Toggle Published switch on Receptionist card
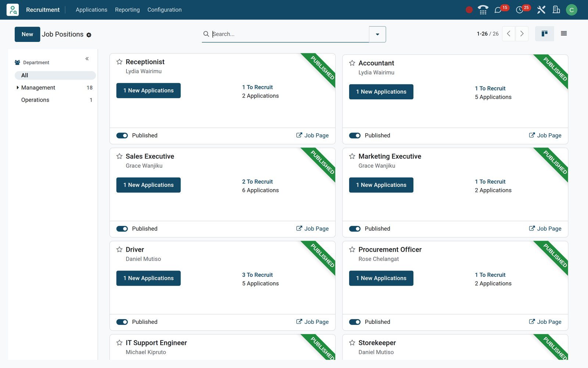The width and height of the screenshot is (588, 368). point(122,135)
